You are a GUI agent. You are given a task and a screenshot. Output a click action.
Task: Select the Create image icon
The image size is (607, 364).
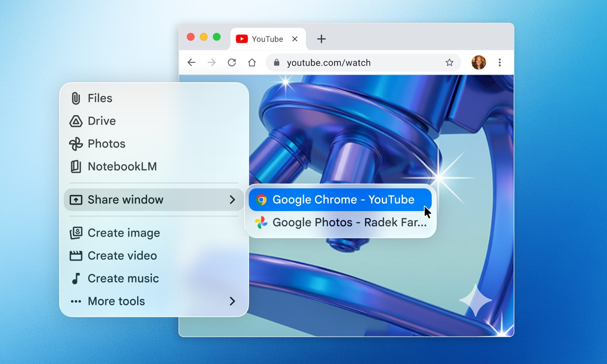76,232
